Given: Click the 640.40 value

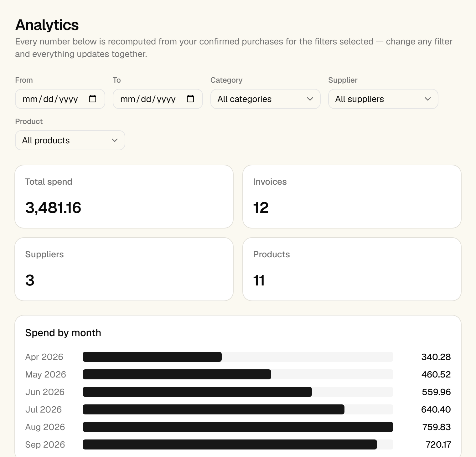Looking at the screenshot, I should tap(436, 409).
